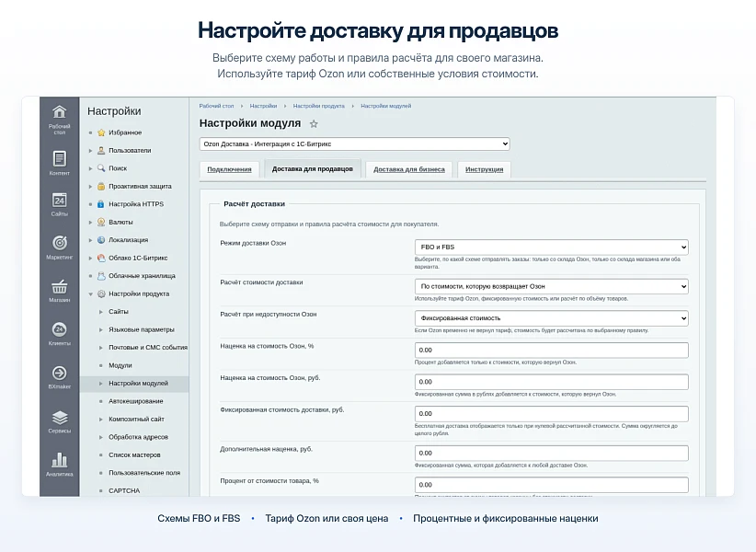The height and width of the screenshot is (552, 756).
Task: Open the Рабочий стол home icon
Action: pos(59,112)
